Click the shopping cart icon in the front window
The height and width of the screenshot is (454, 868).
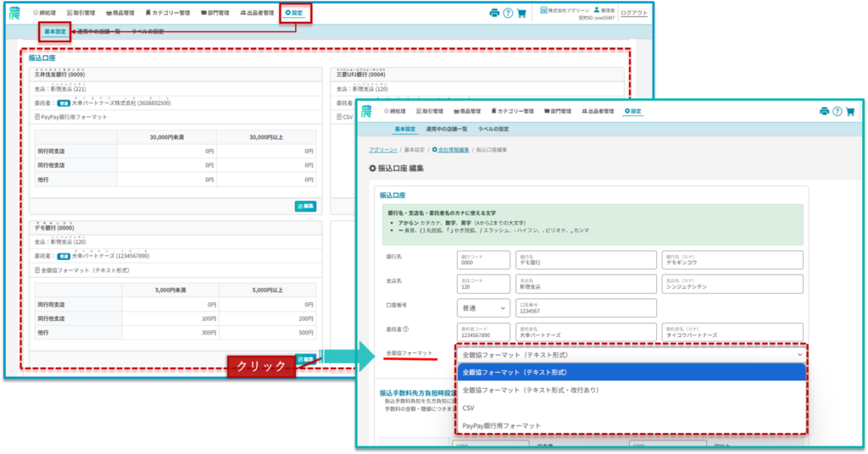(850, 111)
